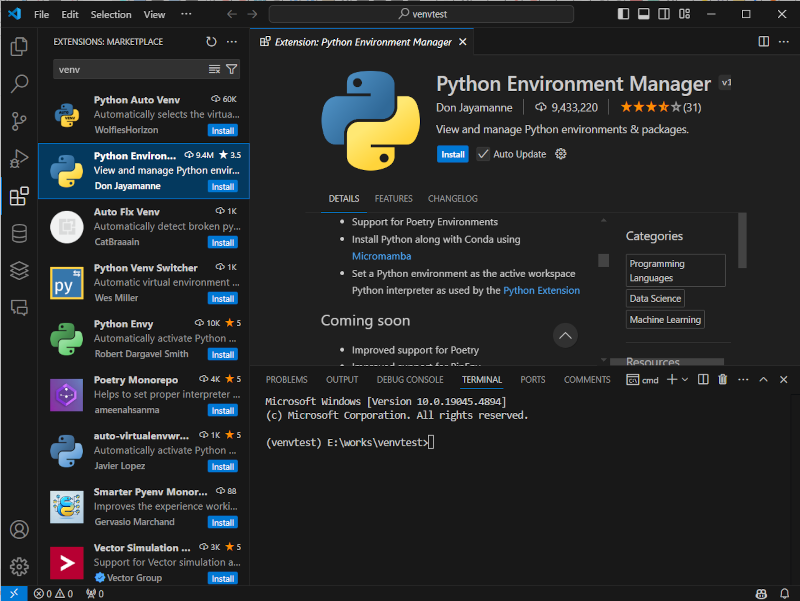Install Python Environment Manager from detail page
Image resolution: width=800 pixels, height=601 pixels.
pyautogui.click(x=453, y=154)
